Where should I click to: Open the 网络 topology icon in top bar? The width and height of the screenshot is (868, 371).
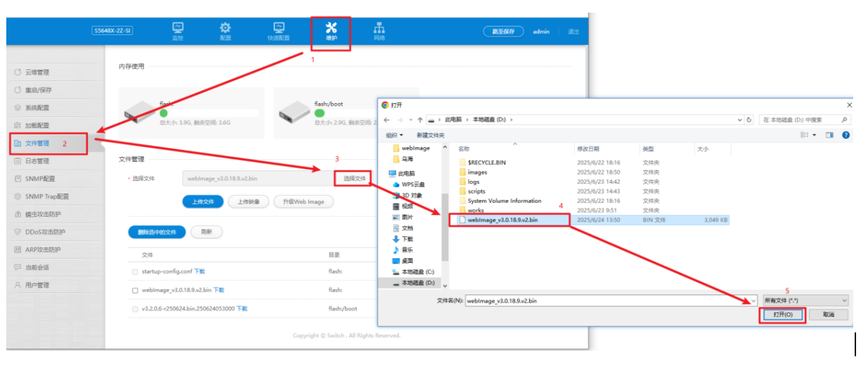point(380,28)
